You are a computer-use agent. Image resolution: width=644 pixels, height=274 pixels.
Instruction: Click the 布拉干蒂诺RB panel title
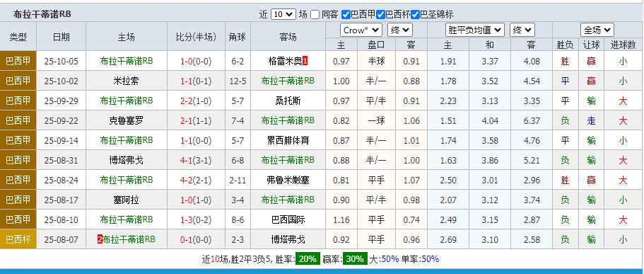[42, 14]
